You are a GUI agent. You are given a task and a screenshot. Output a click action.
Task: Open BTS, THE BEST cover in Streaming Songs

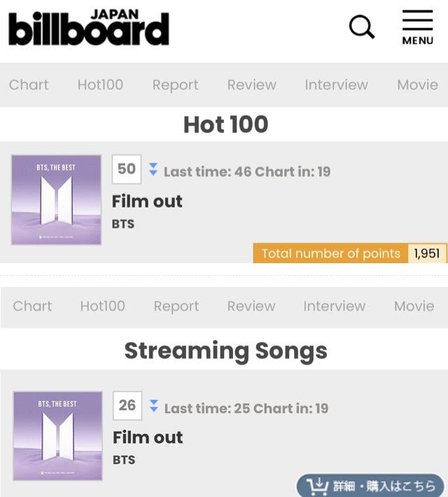(x=57, y=436)
